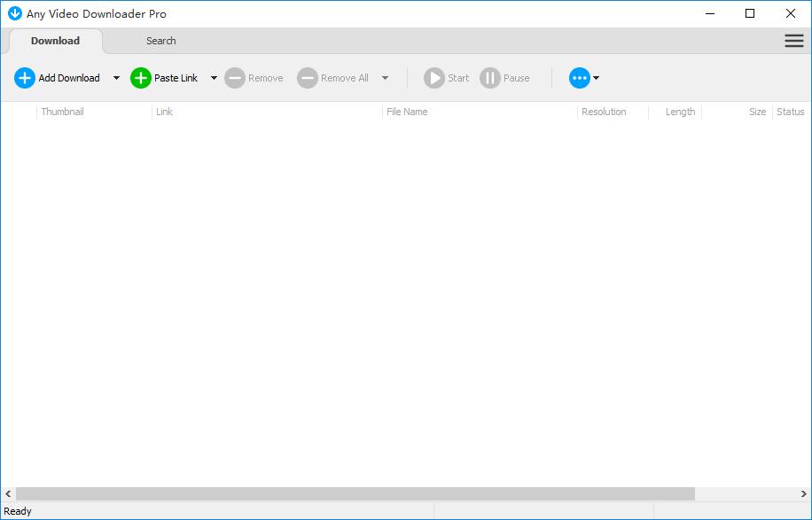Click the Remove All button text
Screen dimensions: 812x520
click(345, 78)
